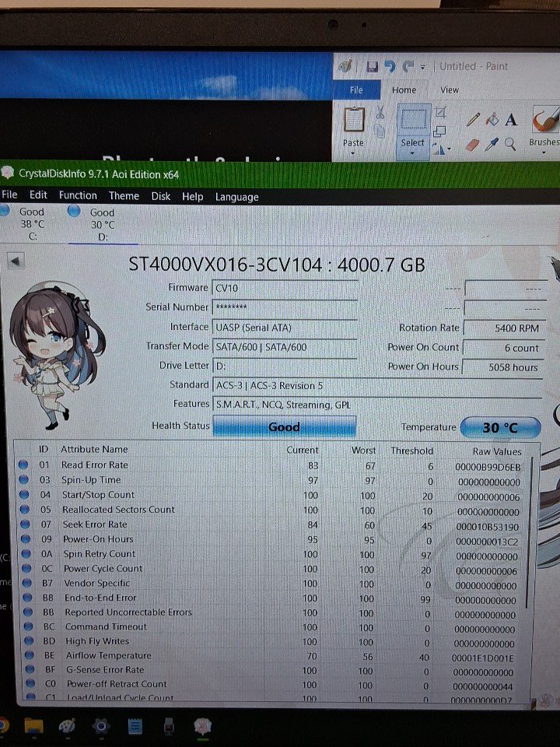Click the Interface field UASP (Serial ATA)
Viewport: 560px width, 747px height.
(x=285, y=328)
